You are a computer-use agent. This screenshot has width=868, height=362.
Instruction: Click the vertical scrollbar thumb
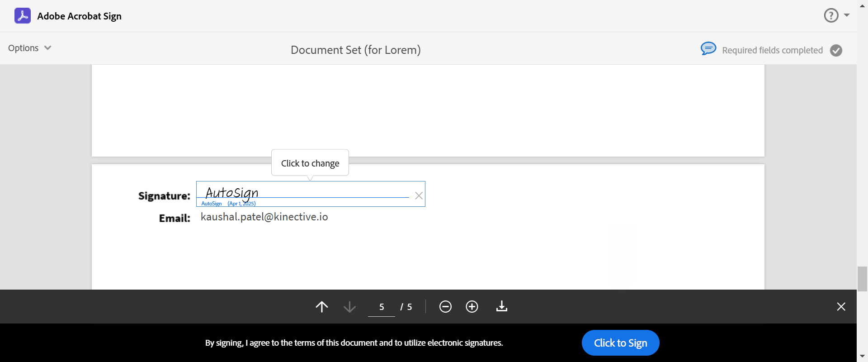tap(862, 279)
